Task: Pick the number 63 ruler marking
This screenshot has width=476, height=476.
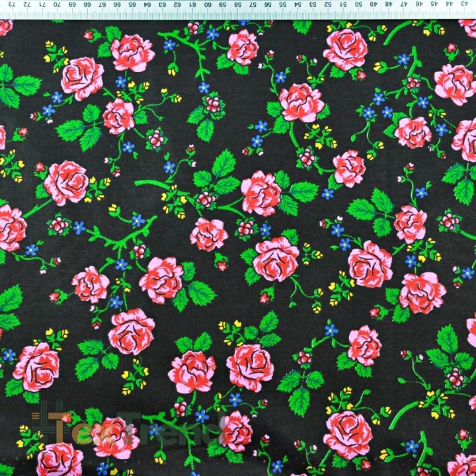Action: (x=163, y=5)
